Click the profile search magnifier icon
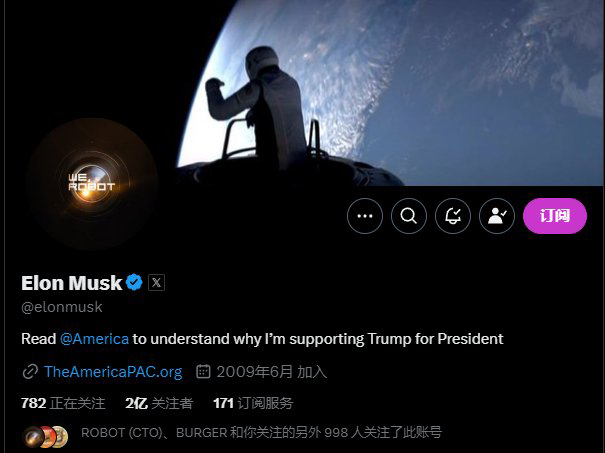605x453 pixels. point(409,216)
